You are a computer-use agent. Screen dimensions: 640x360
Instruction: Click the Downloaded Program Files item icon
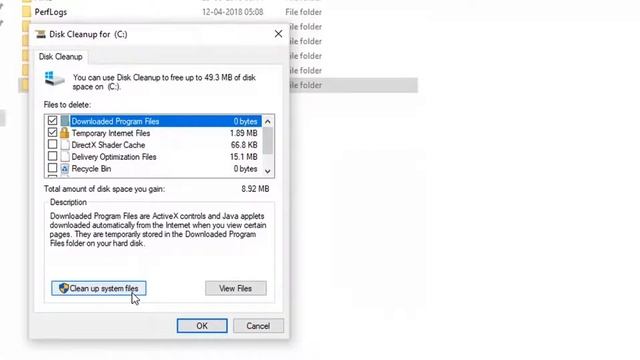[65, 121]
